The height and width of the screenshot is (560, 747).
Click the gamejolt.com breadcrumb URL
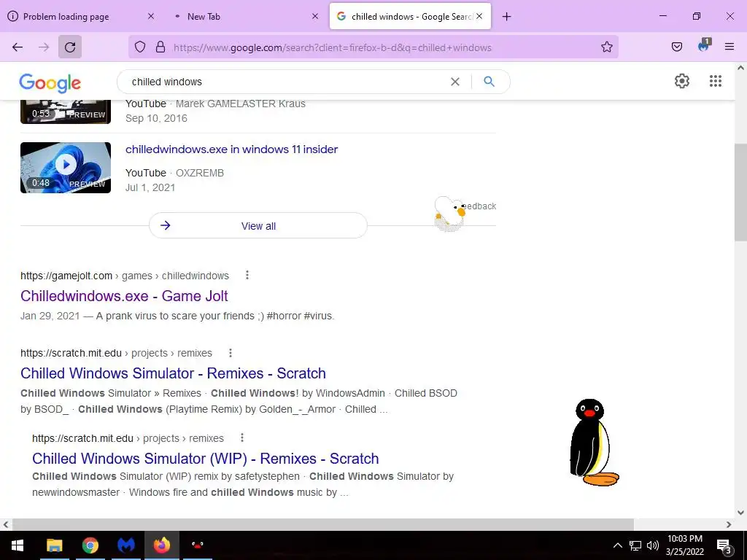click(x=125, y=276)
